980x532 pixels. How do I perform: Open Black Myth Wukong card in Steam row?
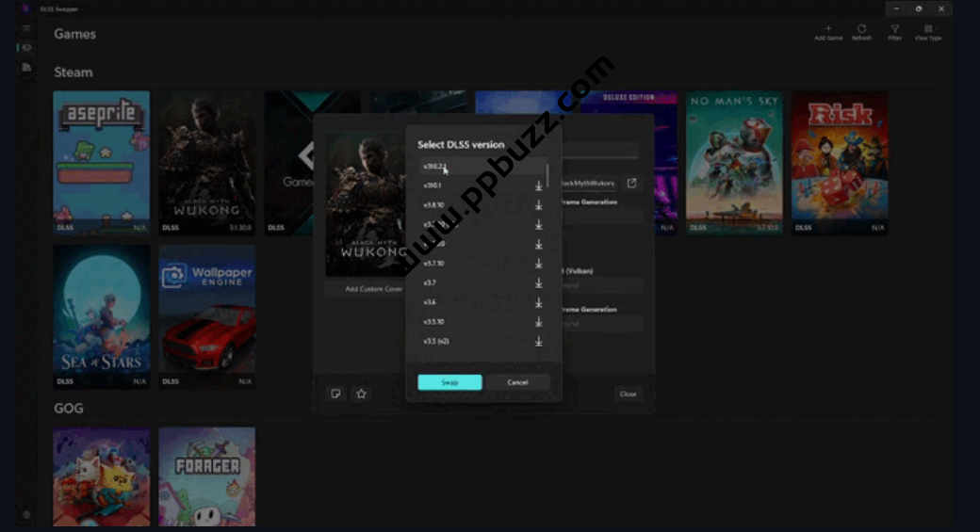coord(207,162)
